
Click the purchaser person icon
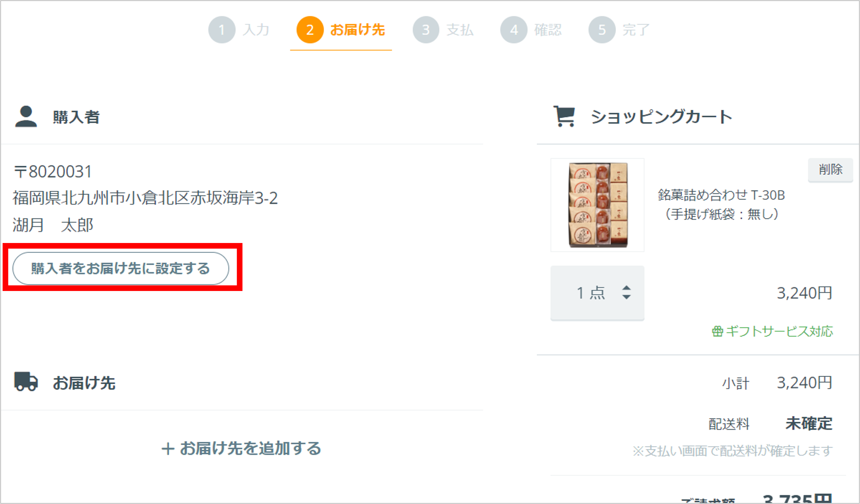(x=26, y=117)
